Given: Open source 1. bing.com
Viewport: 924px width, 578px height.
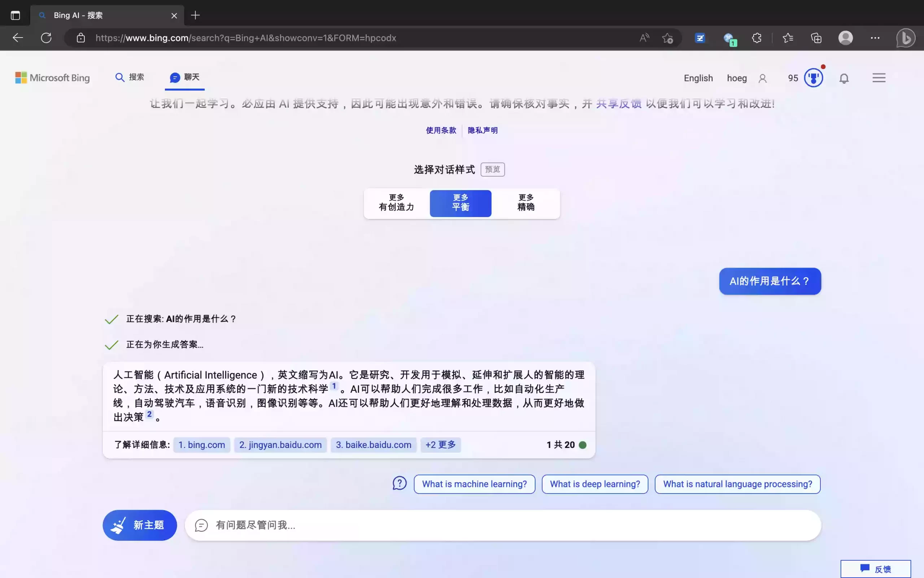Looking at the screenshot, I should (x=202, y=445).
